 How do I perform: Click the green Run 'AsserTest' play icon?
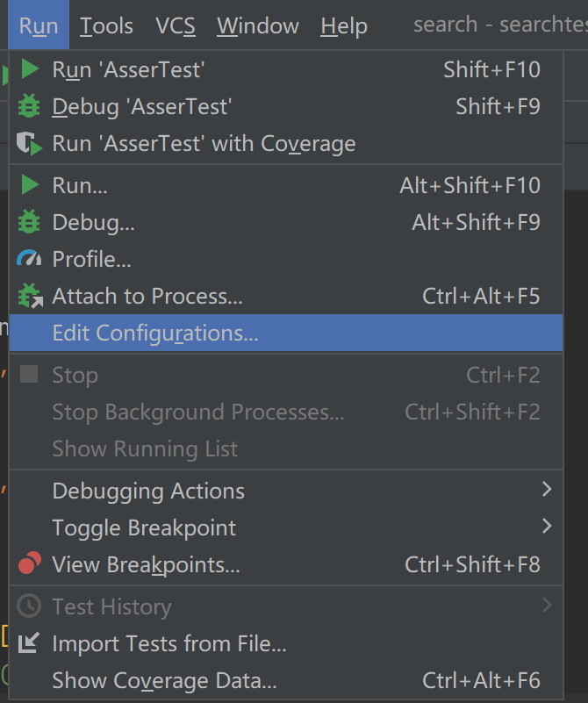30,69
